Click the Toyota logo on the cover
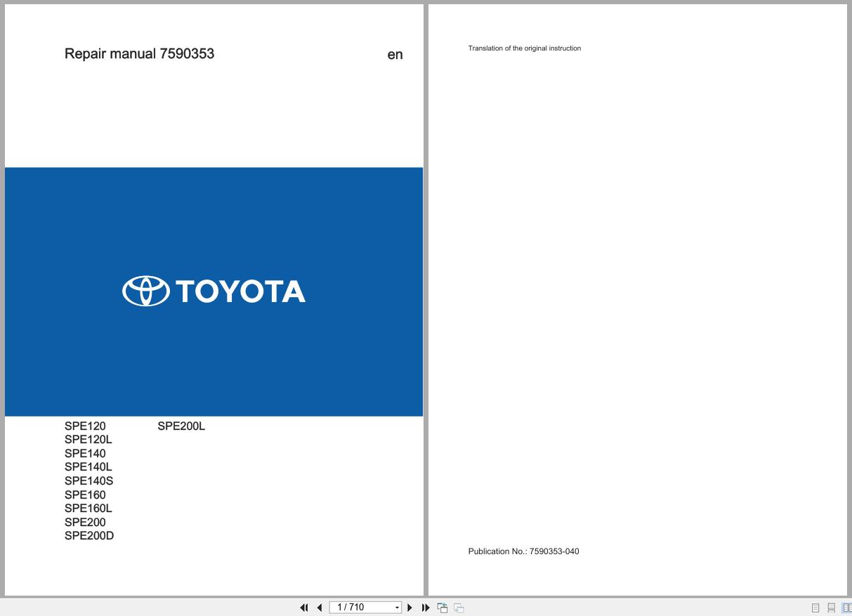This screenshot has height=616, width=852. coord(214,291)
